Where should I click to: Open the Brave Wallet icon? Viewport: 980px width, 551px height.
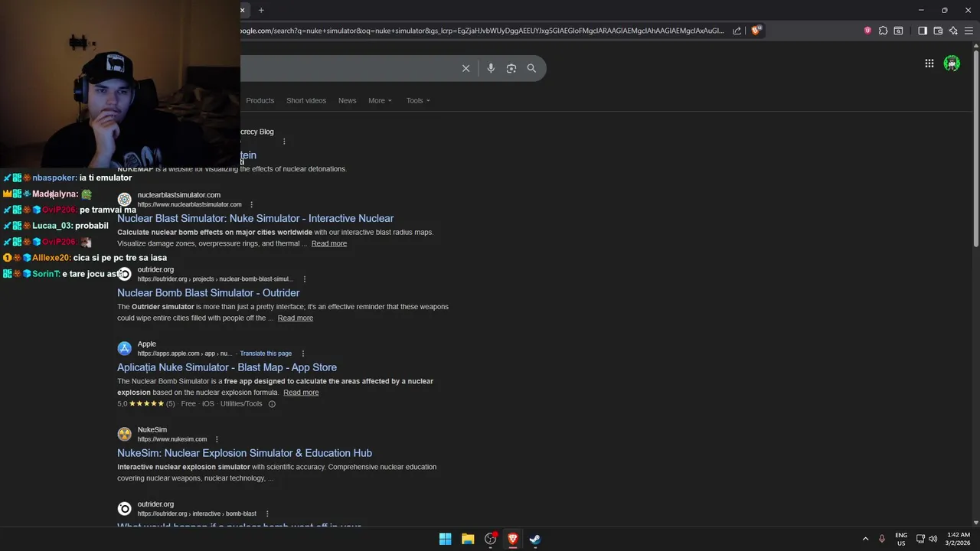coord(938,31)
